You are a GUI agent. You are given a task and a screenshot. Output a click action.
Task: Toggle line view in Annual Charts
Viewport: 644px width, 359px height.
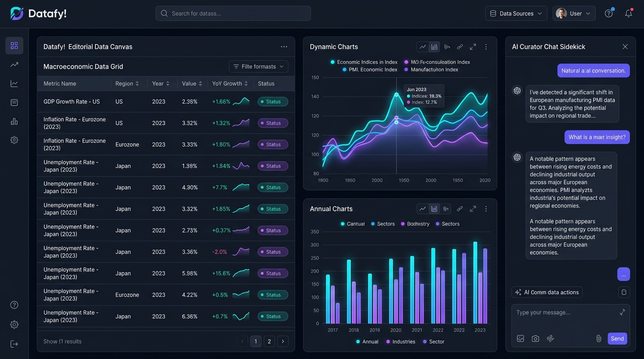(423, 209)
